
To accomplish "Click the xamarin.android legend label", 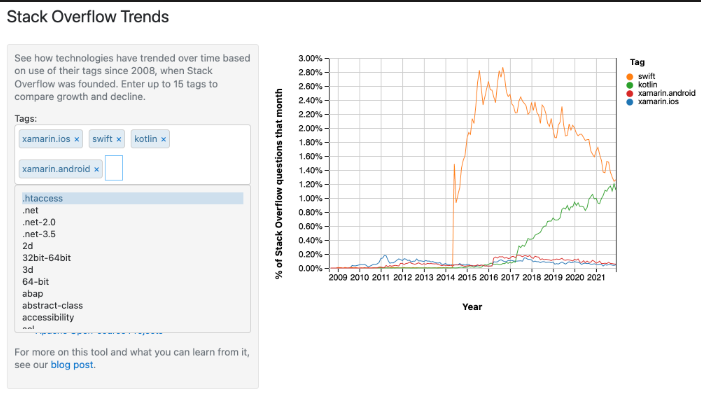I will (x=667, y=93).
